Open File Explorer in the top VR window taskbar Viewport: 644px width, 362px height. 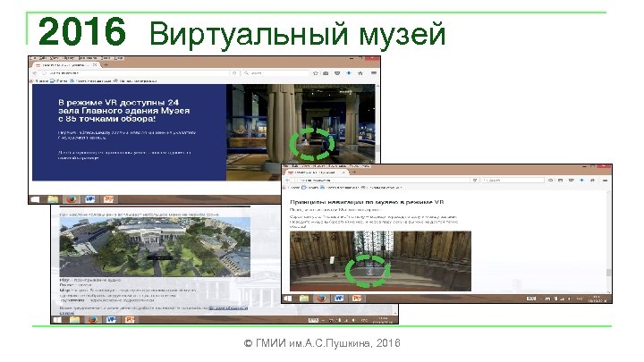53,199
